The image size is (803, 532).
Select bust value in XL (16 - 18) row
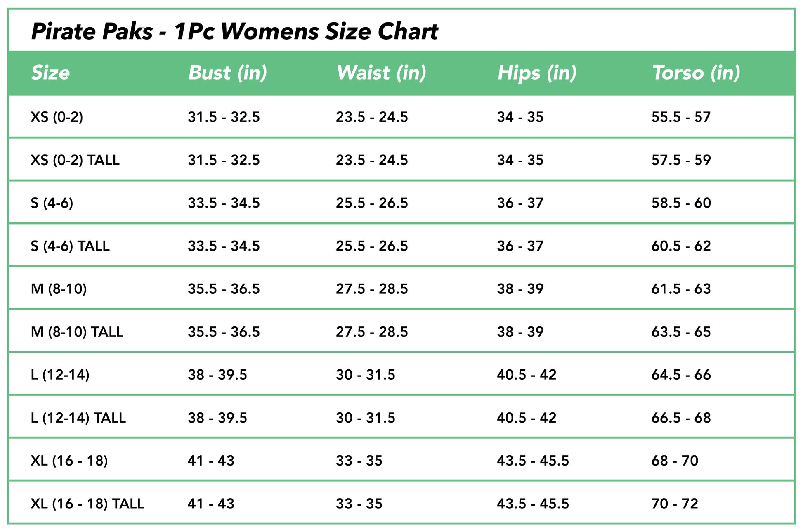pos(211,461)
